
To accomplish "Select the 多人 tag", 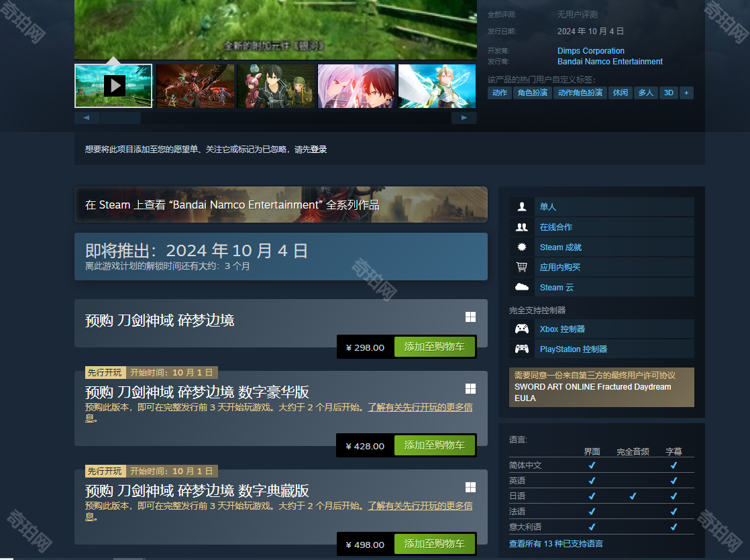I will 646,93.
